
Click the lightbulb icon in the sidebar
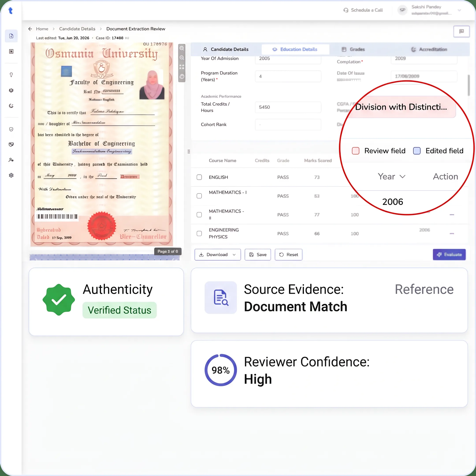point(11,75)
